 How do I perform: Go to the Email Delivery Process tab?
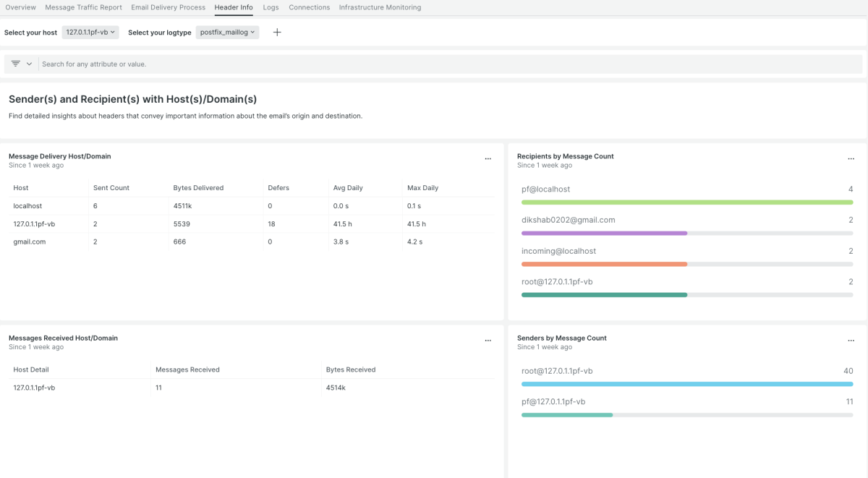168,7
